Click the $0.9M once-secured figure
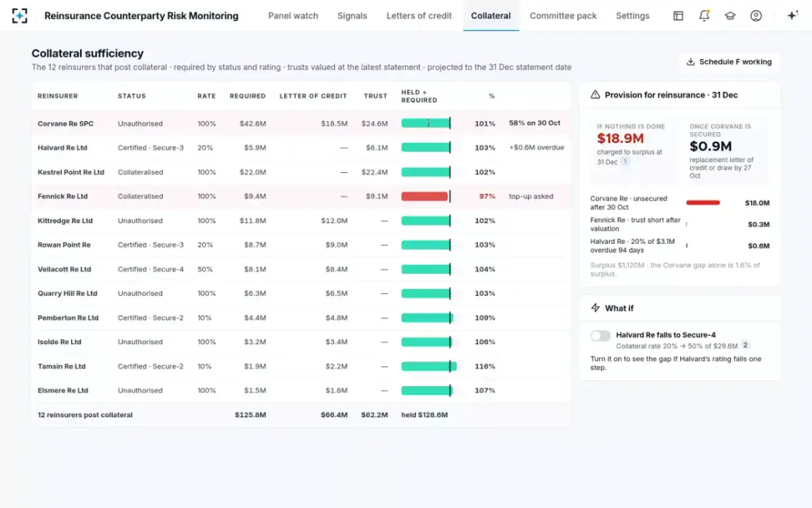This screenshot has height=508, width=812. [x=710, y=146]
